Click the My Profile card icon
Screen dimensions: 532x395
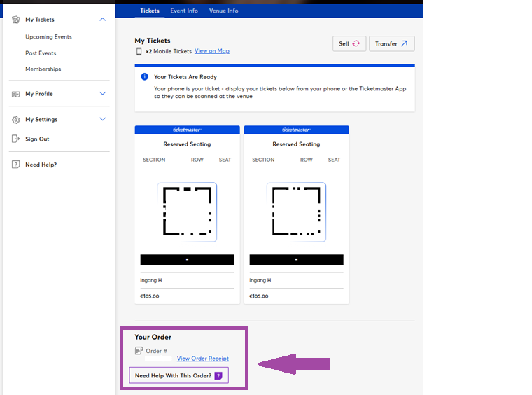(x=16, y=94)
